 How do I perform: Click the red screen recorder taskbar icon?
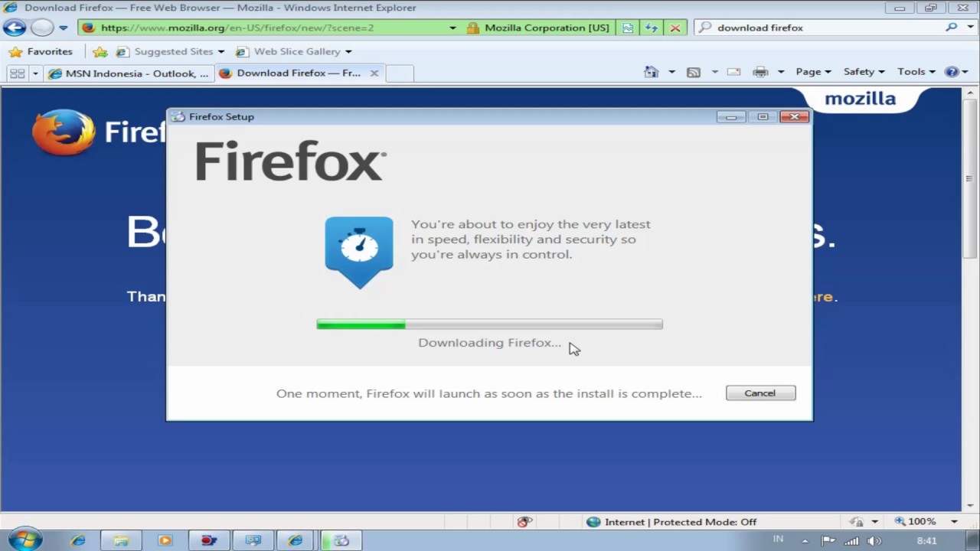pyautogui.click(x=208, y=540)
